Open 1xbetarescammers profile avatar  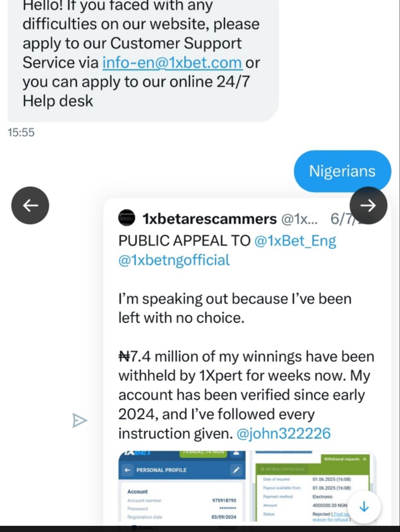point(127,219)
